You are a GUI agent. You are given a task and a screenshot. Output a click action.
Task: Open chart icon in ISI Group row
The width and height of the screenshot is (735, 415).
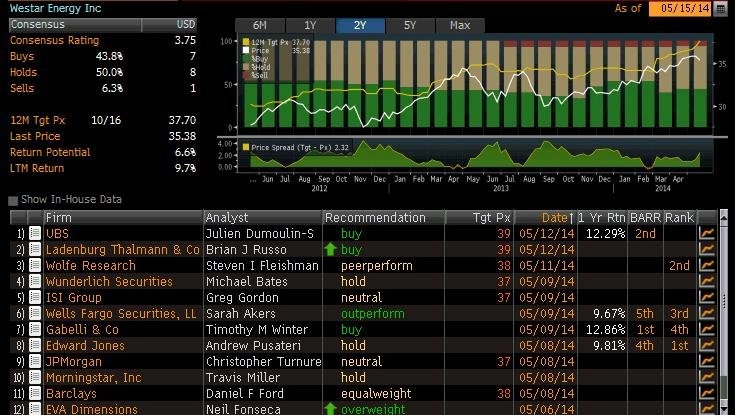pos(707,297)
